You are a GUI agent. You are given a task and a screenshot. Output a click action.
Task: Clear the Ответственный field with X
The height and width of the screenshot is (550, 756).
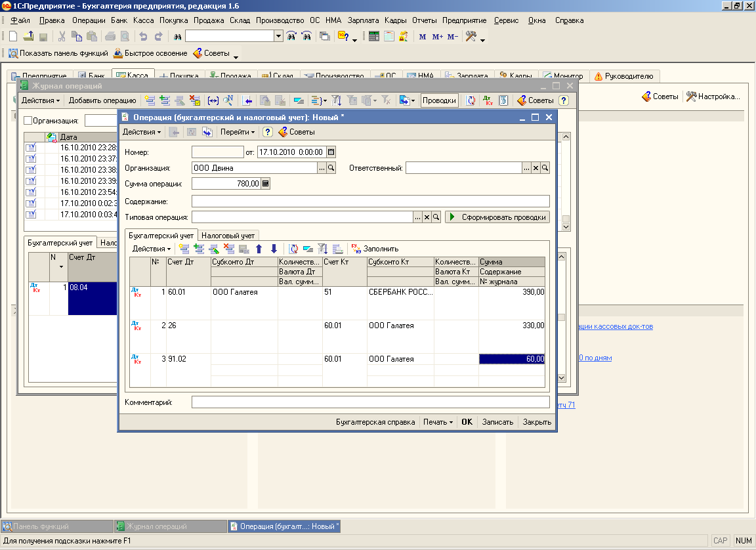click(535, 168)
